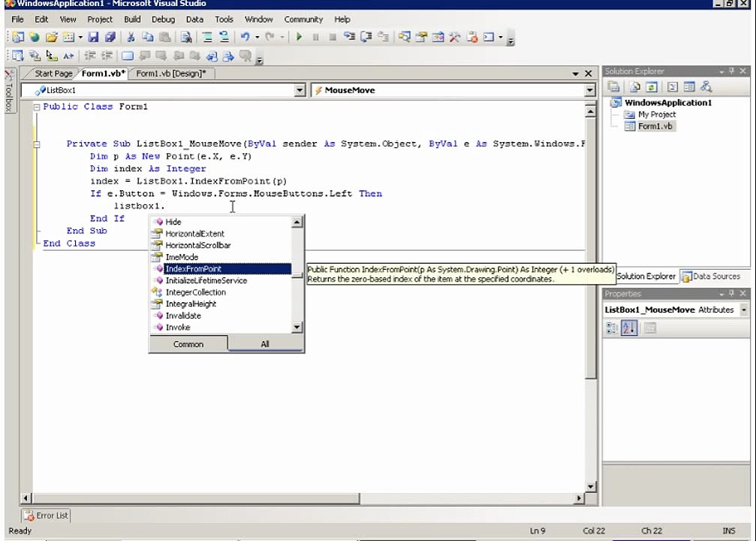The width and height of the screenshot is (756, 541).
Task: Click the Refresh icon in Solution Explorer
Action: point(652,87)
